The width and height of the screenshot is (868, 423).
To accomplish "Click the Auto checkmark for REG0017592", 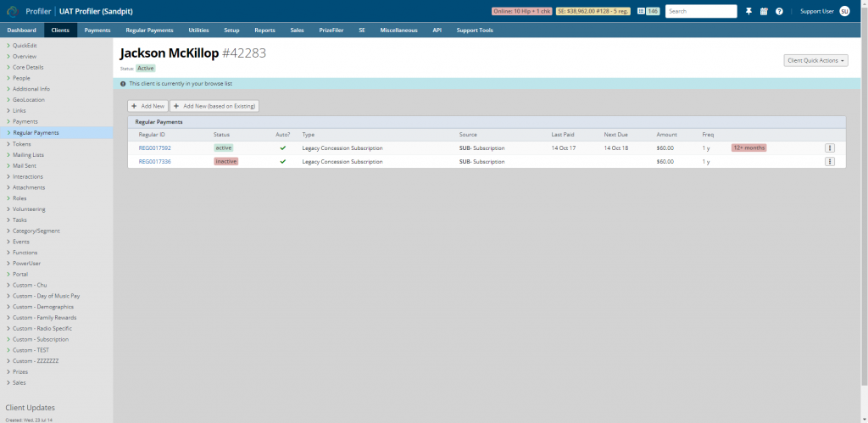I will click(x=283, y=147).
